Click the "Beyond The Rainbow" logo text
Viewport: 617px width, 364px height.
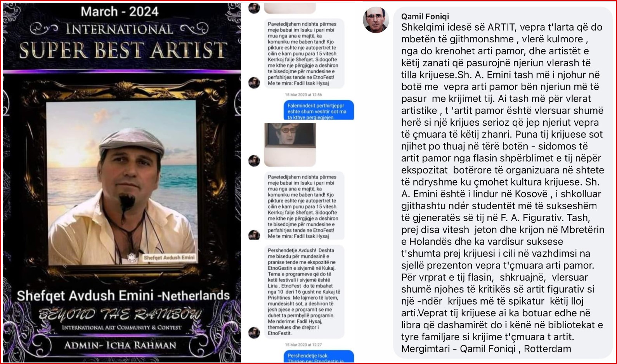pos(120,314)
